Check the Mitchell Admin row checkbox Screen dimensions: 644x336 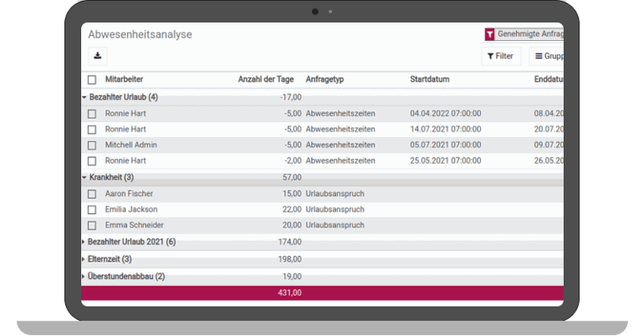[92, 145]
